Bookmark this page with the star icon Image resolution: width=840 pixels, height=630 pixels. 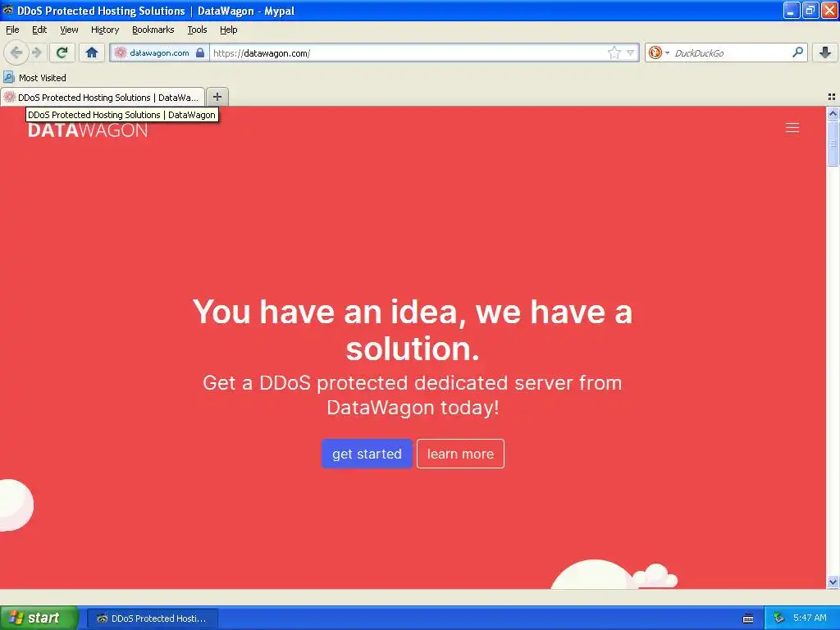(614, 52)
